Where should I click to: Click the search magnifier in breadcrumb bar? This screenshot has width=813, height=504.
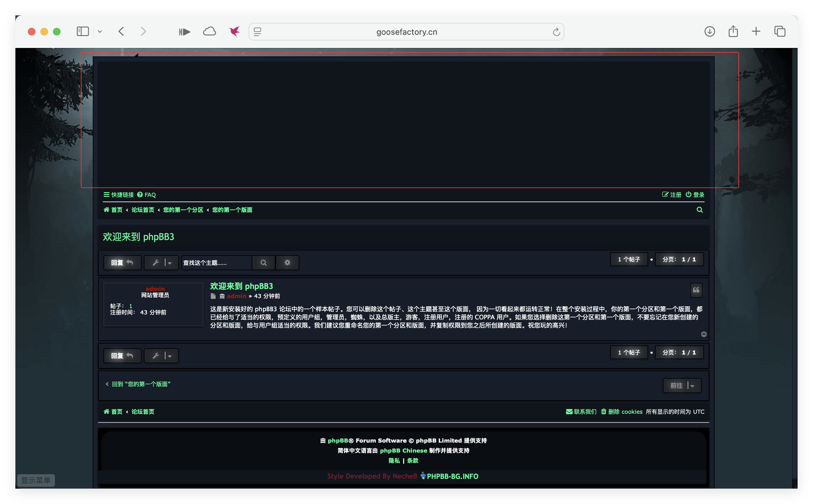click(700, 210)
